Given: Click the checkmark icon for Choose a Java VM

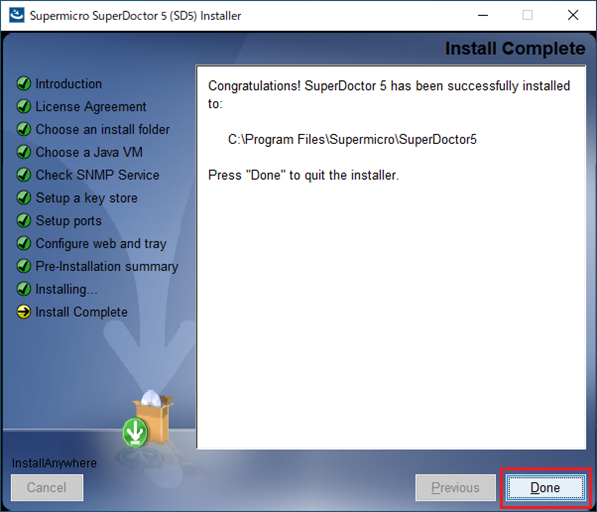Looking at the screenshot, I should pyautogui.click(x=24, y=152).
